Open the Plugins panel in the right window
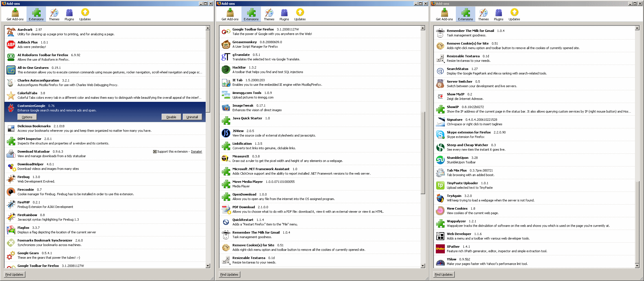The width and height of the screenshot is (644, 281). tap(498, 14)
